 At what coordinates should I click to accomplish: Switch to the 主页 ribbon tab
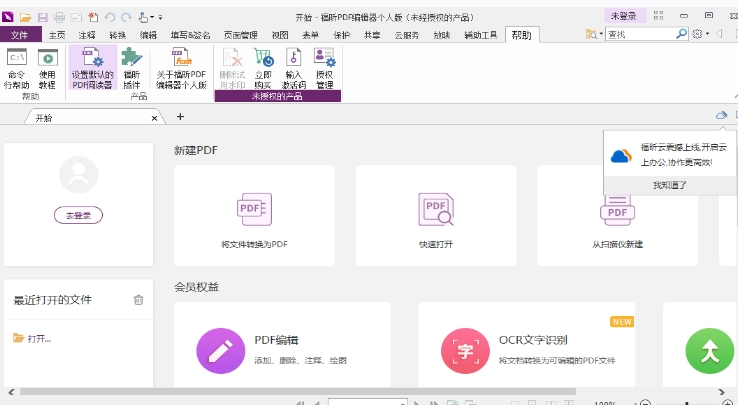point(57,35)
